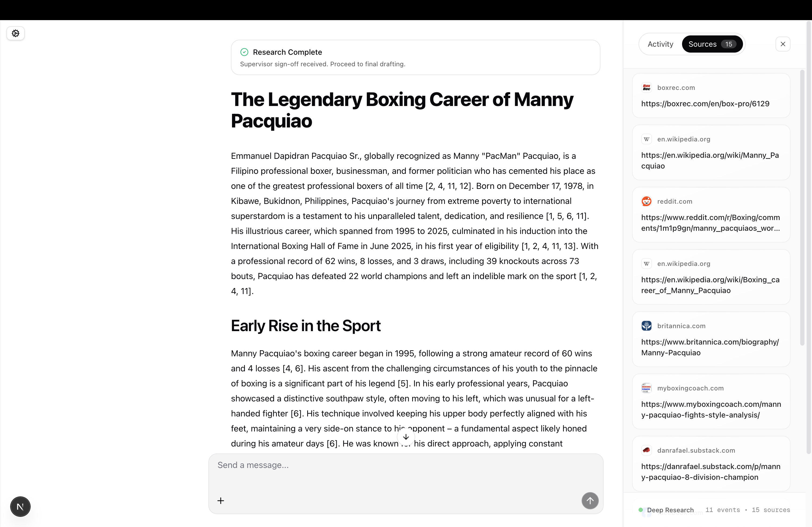This screenshot has width=812, height=527.
Task: Open the Wikipedia Manny_Pacquiao source link
Action: click(710, 160)
